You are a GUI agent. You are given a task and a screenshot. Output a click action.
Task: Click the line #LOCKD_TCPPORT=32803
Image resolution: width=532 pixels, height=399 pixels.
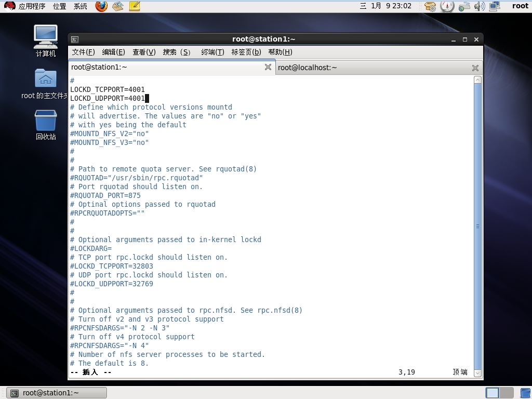[112, 266]
